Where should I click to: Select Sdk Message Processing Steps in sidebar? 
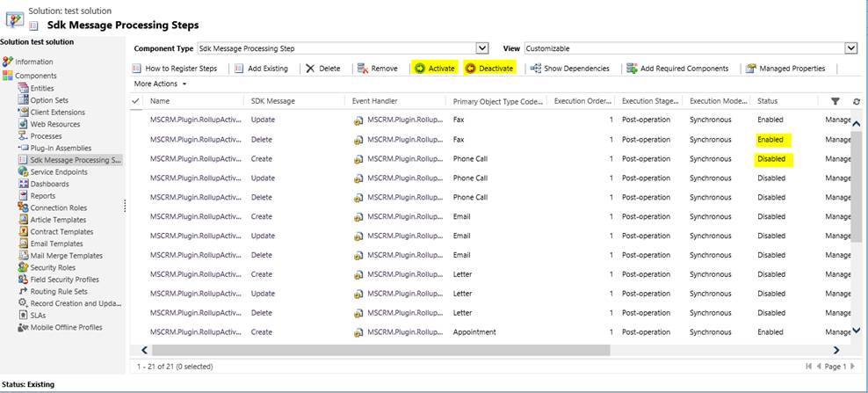click(69, 160)
